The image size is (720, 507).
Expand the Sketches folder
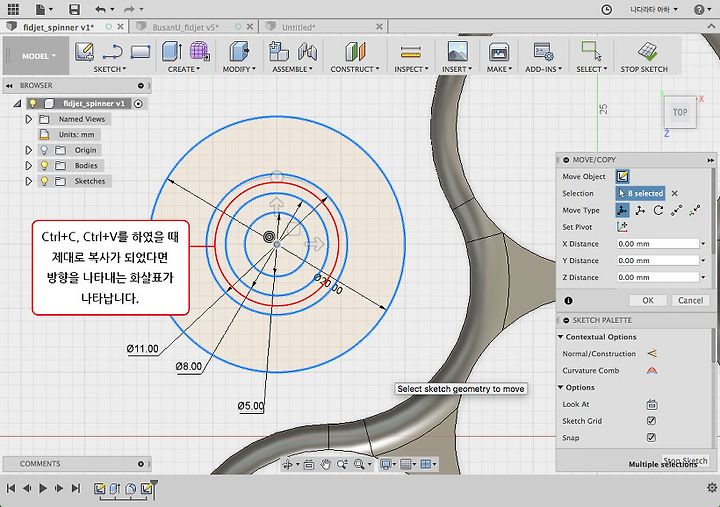pyautogui.click(x=28, y=181)
